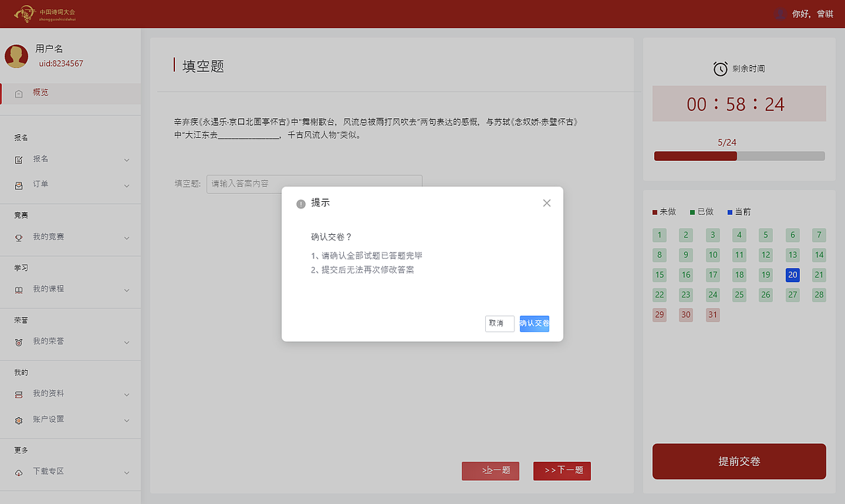
Task: Click the 5/24 progress bar
Action: tap(739, 156)
